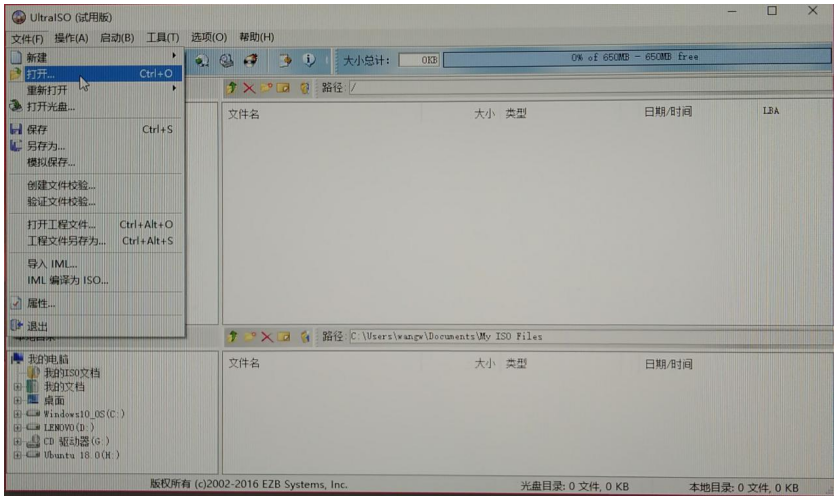Image resolution: width=837 pixels, height=497 pixels.
Task: Click the exit icon beside 退出
Action: (16, 325)
